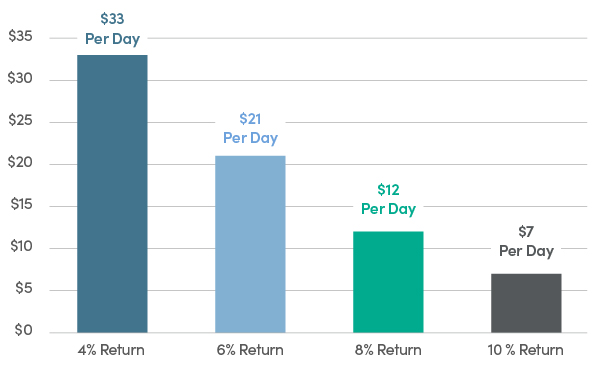This screenshot has height=375, width=600.
Task: Click the $15 y-axis tick label
Action: (x=21, y=204)
